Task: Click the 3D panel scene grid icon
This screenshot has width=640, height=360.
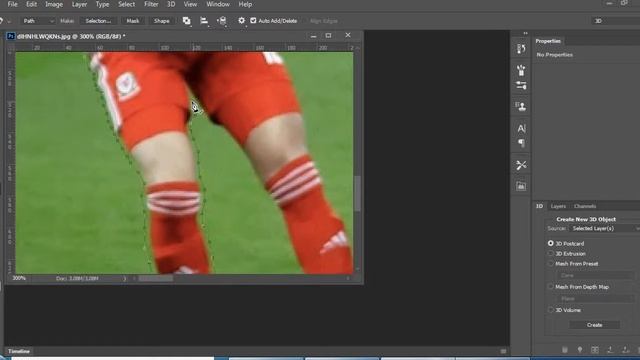Action: point(595,350)
